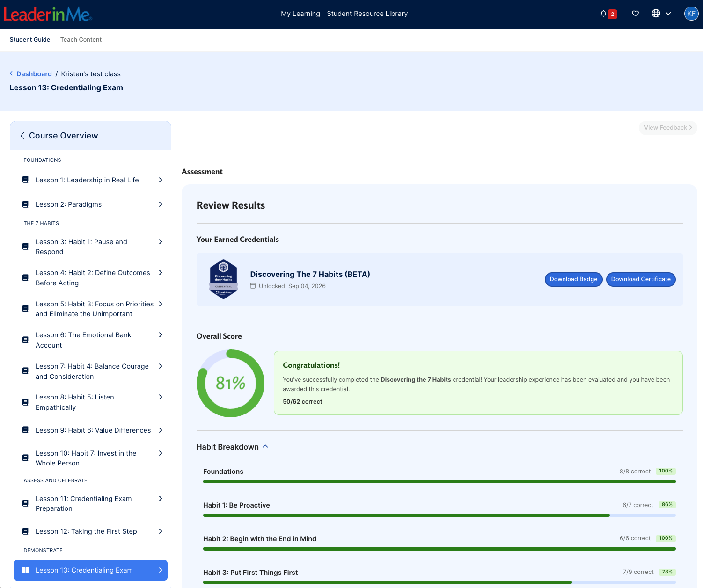Go to My Learning
Viewport: 703px width, 588px height.
[x=300, y=14]
